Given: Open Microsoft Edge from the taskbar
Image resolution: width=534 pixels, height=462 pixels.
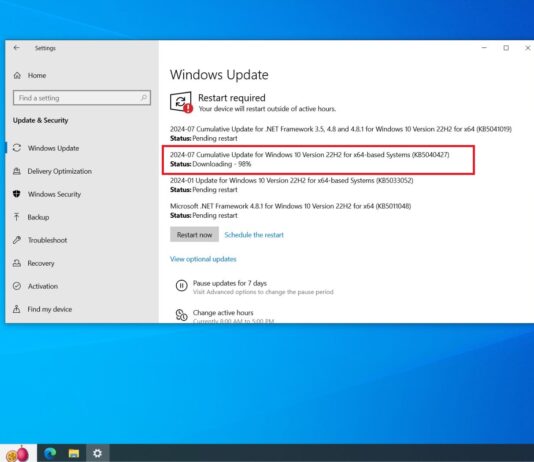Looking at the screenshot, I should point(50,453).
